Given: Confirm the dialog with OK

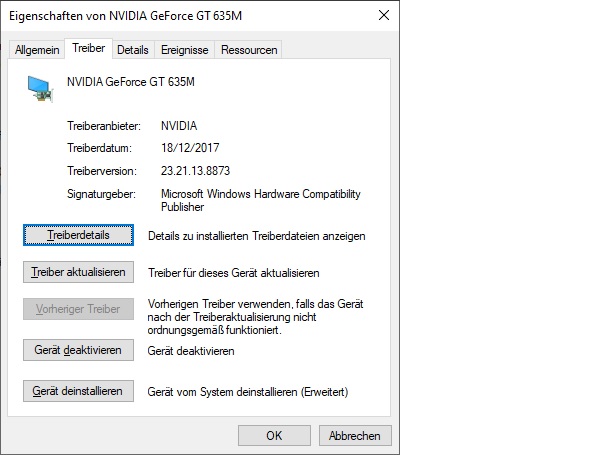Looking at the screenshot, I should [x=274, y=436].
